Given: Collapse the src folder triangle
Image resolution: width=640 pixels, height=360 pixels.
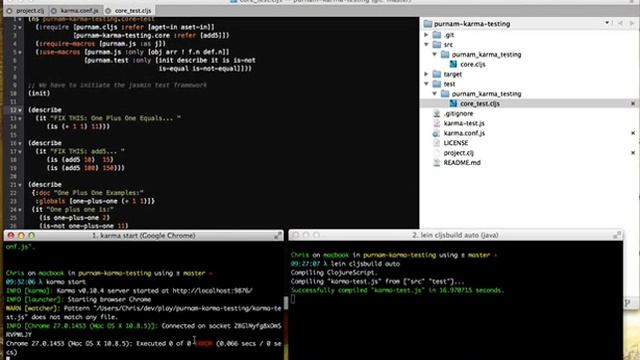Looking at the screenshot, I should point(427,44).
